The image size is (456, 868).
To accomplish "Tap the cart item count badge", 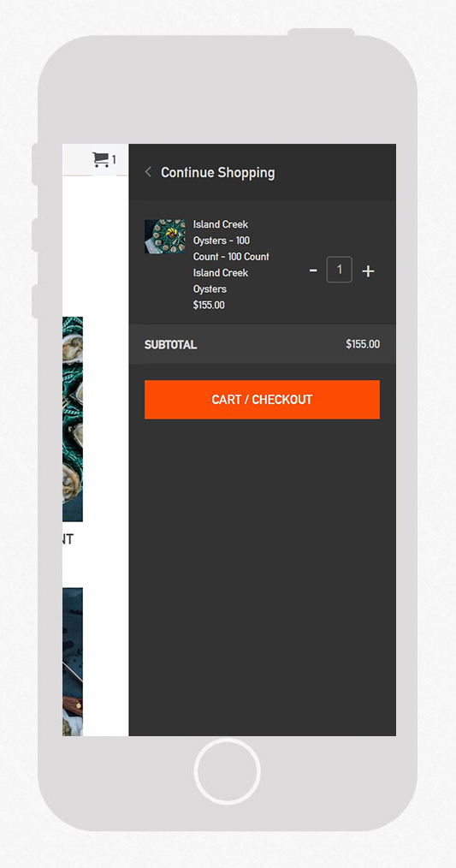I will 114,160.
